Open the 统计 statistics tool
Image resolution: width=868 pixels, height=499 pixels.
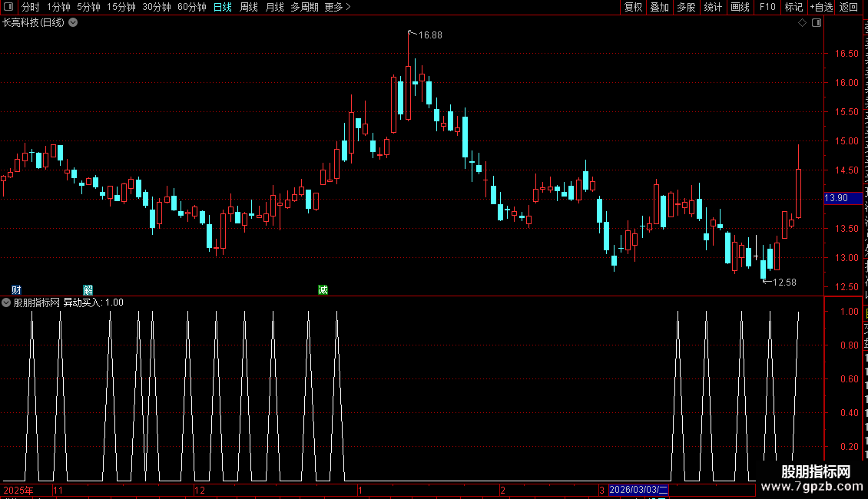point(713,7)
